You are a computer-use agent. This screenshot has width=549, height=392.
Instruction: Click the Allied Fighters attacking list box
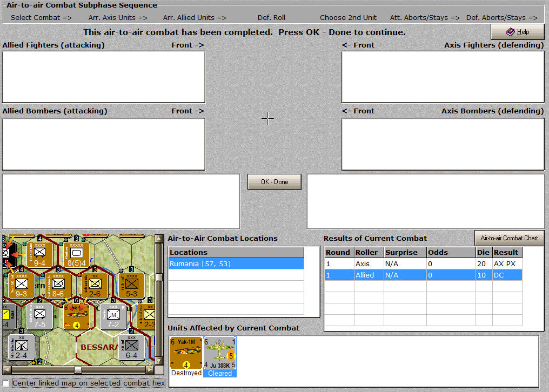pyautogui.click(x=104, y=77)
